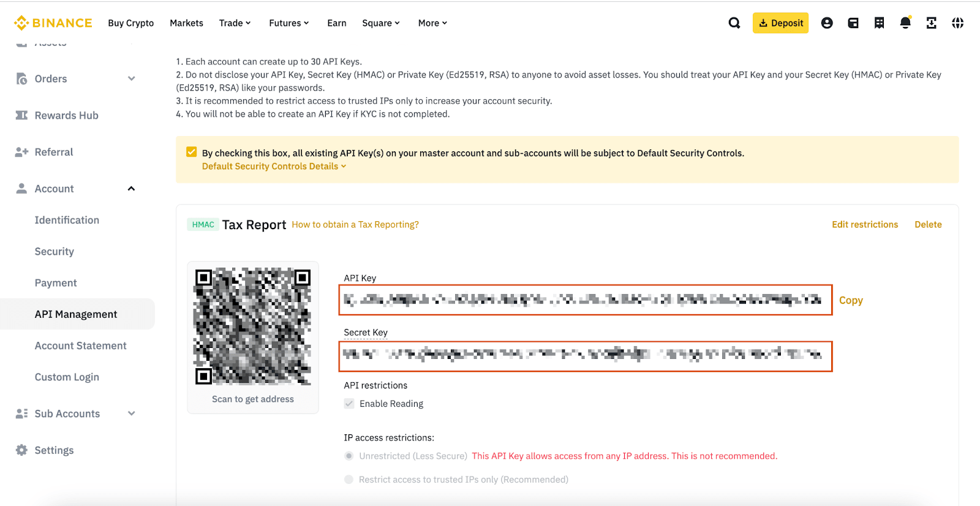
Task: Click Edit restrictions link
Action: (864, 225)
